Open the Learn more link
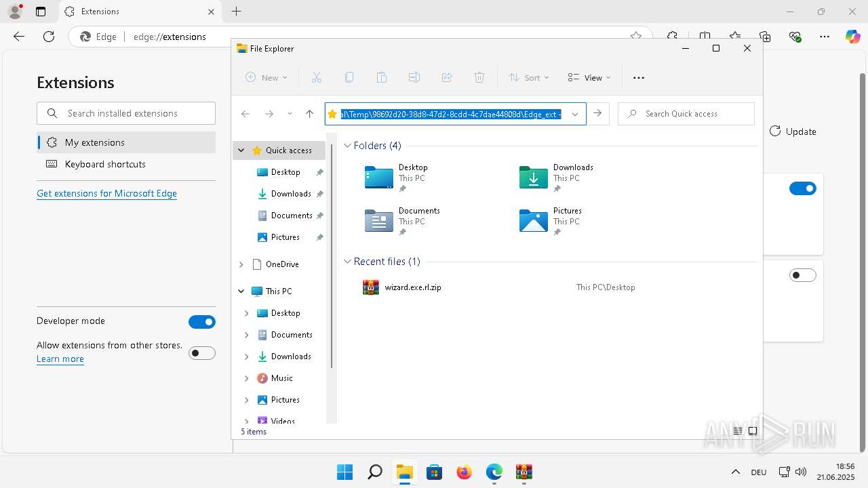 [x=60, y=359]
